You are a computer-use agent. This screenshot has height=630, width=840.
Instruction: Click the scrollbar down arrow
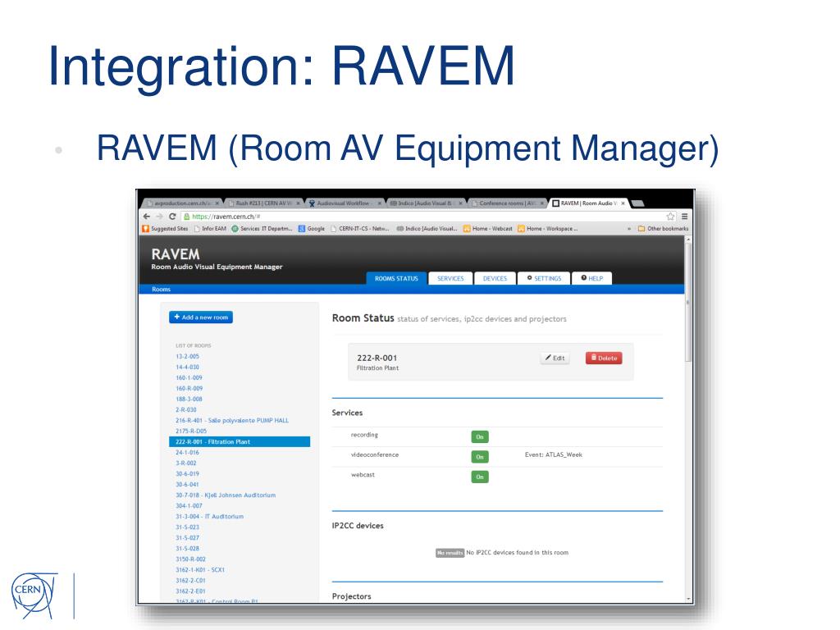(688, 599)
